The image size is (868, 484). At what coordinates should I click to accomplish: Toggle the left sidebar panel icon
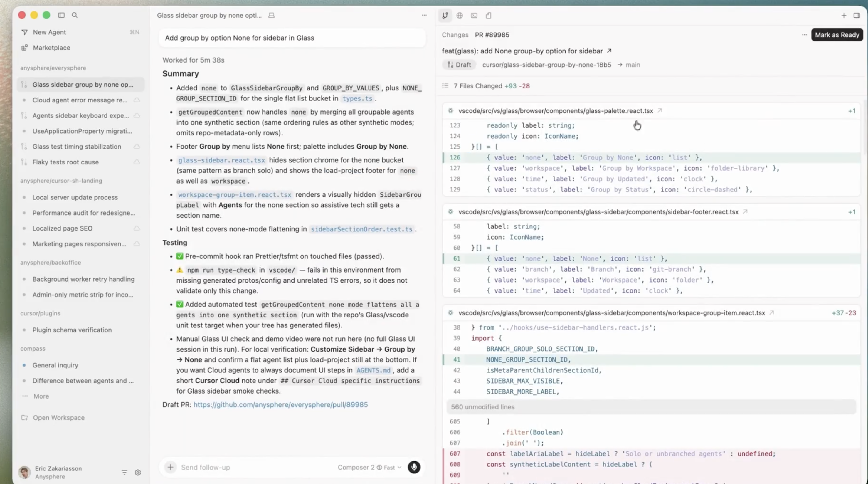61,15
